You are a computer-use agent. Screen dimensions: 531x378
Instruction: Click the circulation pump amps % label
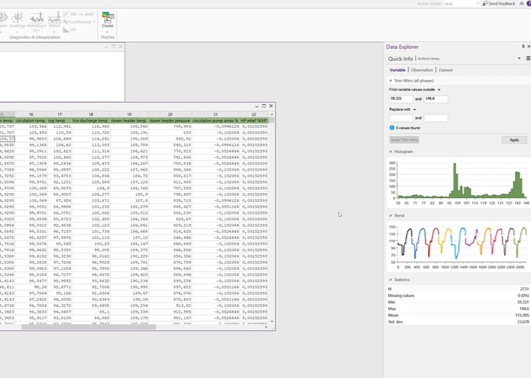pyautogui.click(x=216, y=120)
